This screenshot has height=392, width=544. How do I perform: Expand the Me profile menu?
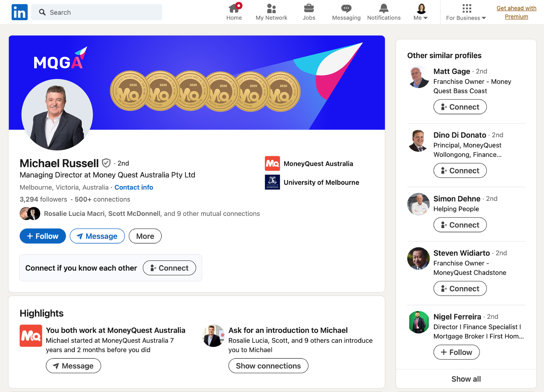[421, 12]
